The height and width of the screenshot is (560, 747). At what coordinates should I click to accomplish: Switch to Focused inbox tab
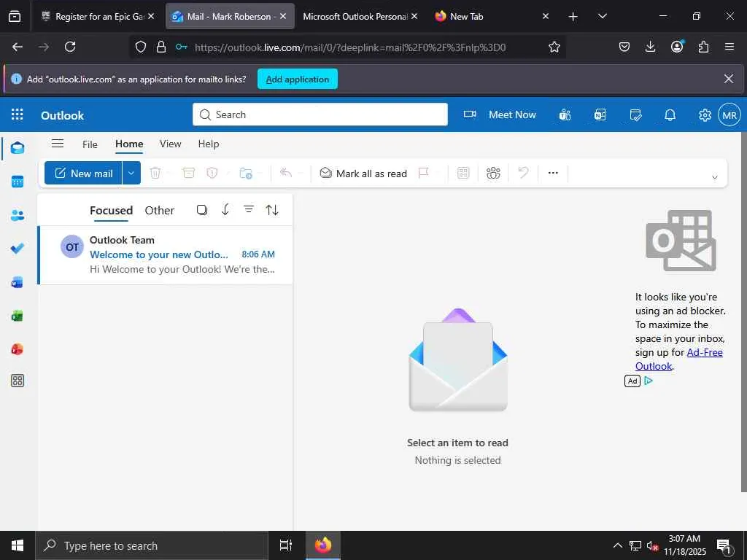[111, 211]
